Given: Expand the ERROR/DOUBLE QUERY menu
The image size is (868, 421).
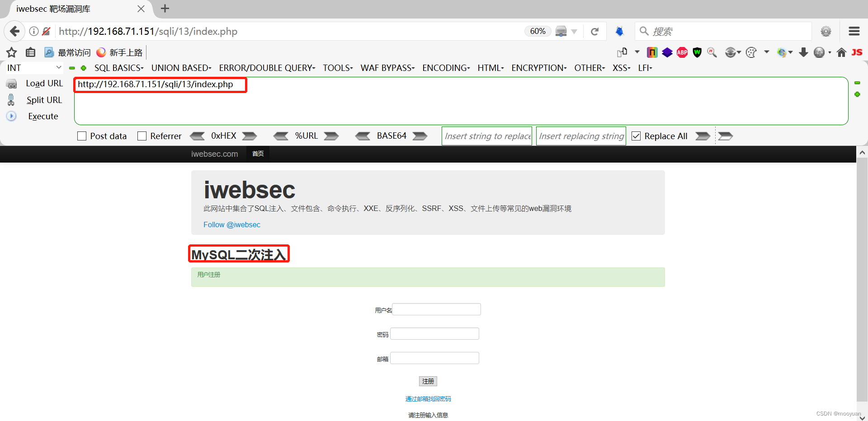Looking at the screenshot, I should pyautogui.click(x=267, y=68).
